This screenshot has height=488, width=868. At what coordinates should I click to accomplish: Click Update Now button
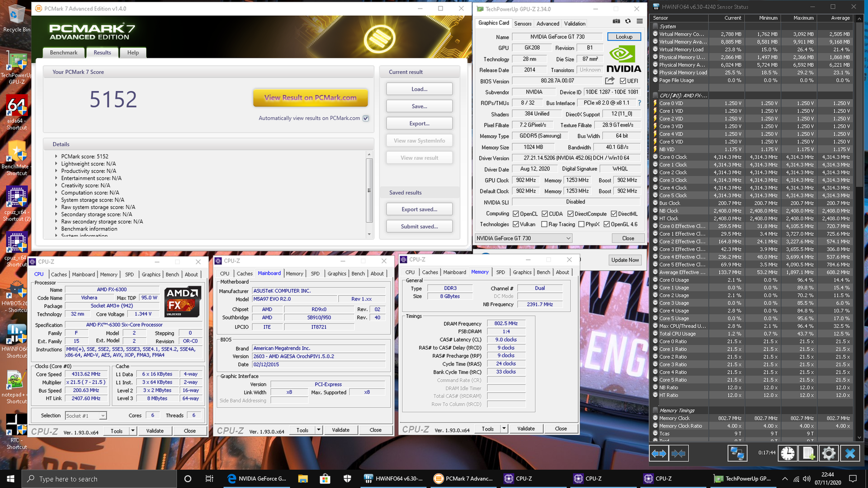(625, 260)
